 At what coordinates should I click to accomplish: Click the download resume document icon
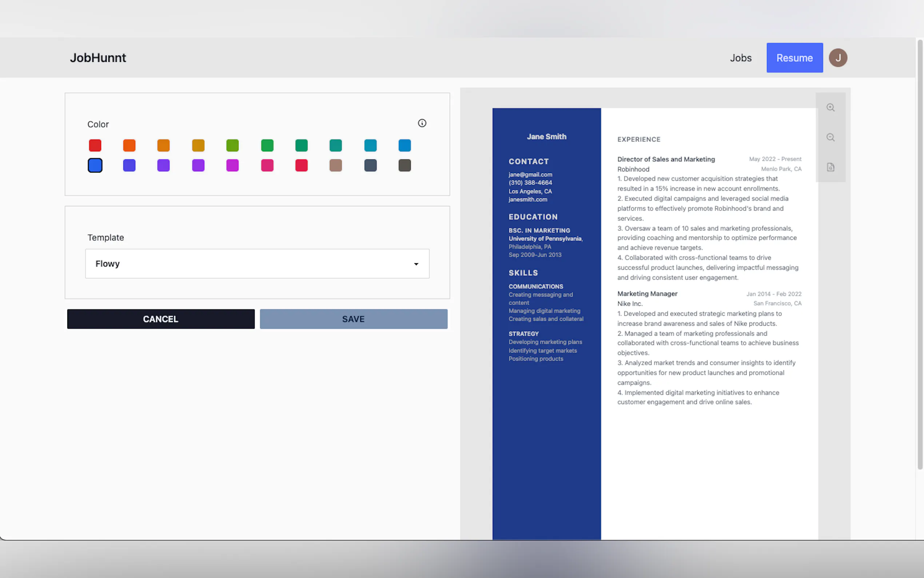point(830,167)
